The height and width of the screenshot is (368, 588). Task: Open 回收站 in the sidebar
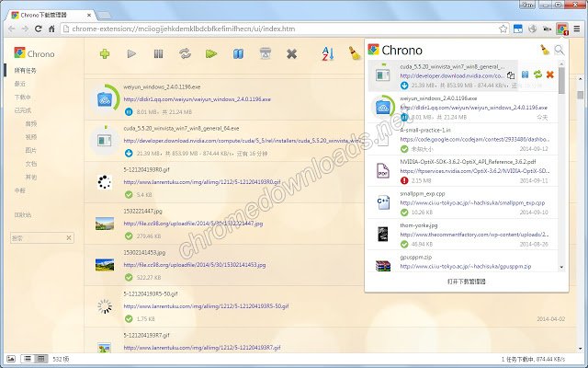click(22, 214)
